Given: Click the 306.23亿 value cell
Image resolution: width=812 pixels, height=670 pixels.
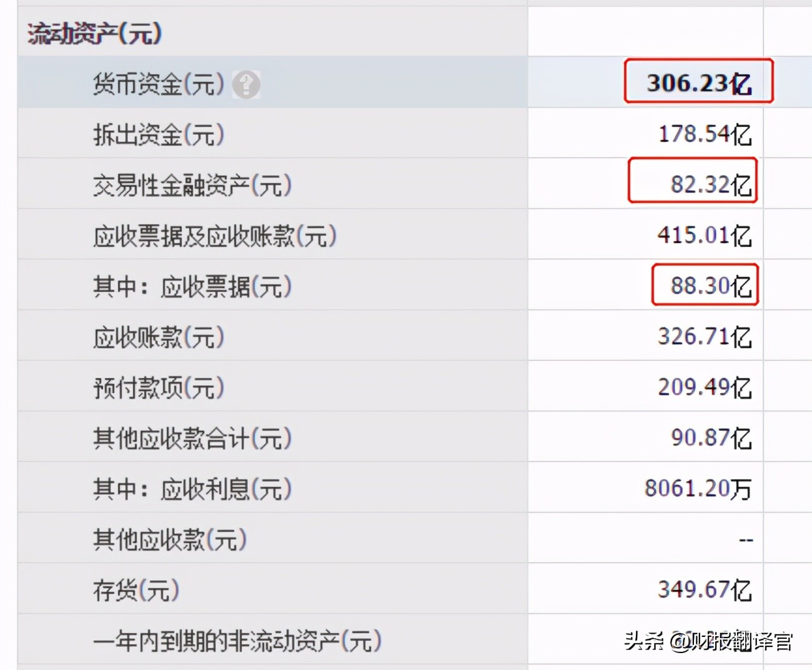Looking at the screenshot, I should (698, 82).
